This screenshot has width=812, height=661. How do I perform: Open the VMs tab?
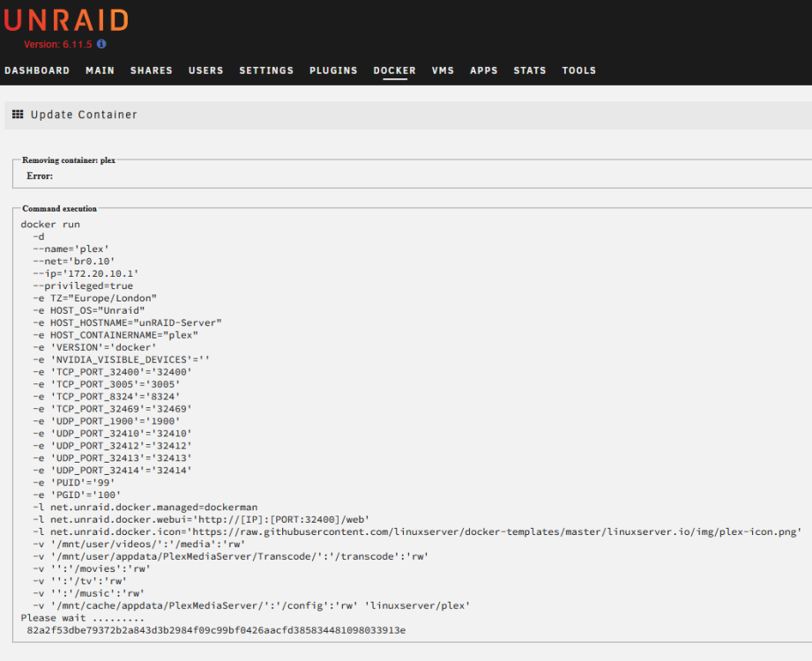point(443,71)
